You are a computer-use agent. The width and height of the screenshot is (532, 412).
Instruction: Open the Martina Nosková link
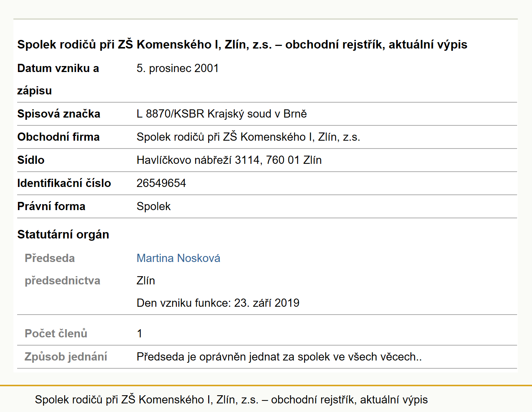(178, 258)
